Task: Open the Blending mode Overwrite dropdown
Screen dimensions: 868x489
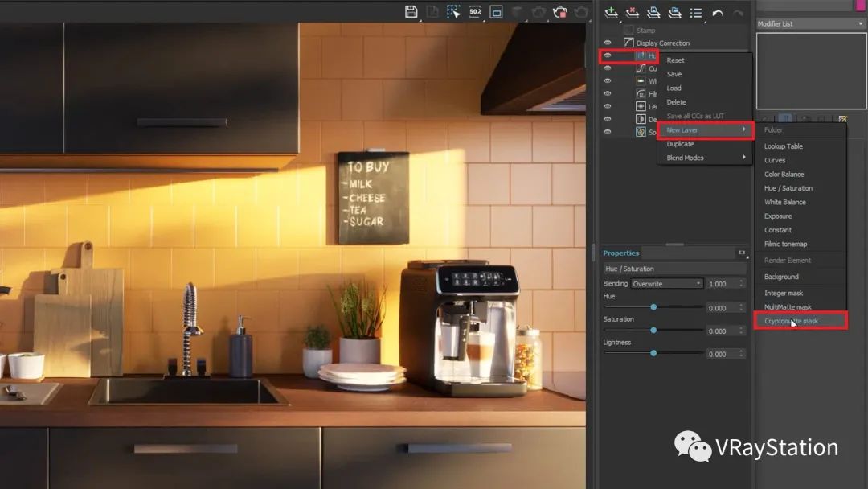Action: click(666, 284)
